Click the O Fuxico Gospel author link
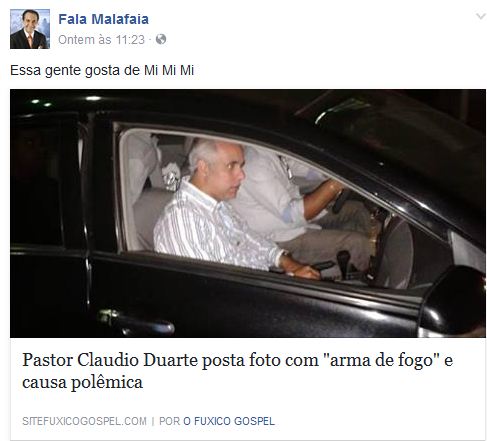487x441 pixels. pos(229,421)
